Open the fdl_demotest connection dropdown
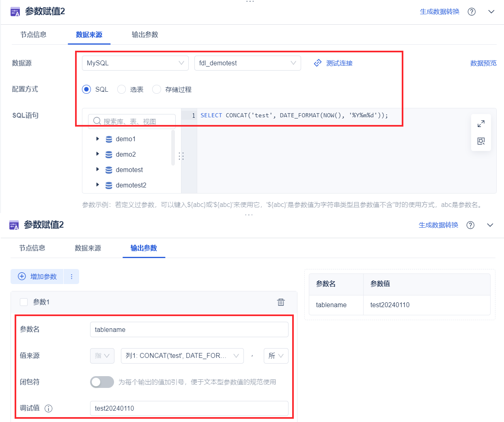Image resolution: width=504 pixels, height=422 pixels. point(248,63)
